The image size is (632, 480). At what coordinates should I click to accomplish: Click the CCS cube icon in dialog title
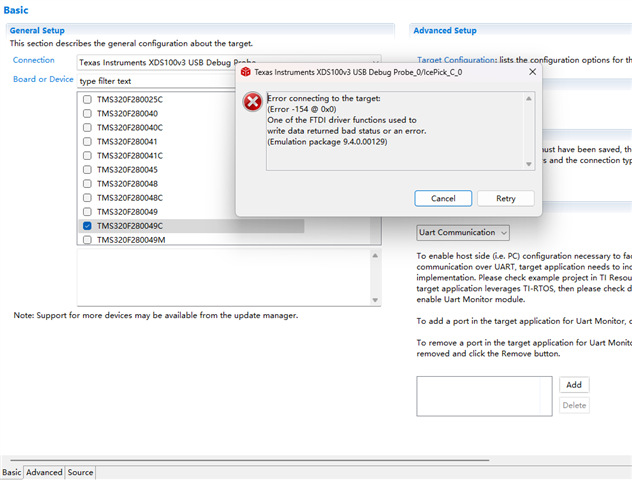[x=245, y=72]
